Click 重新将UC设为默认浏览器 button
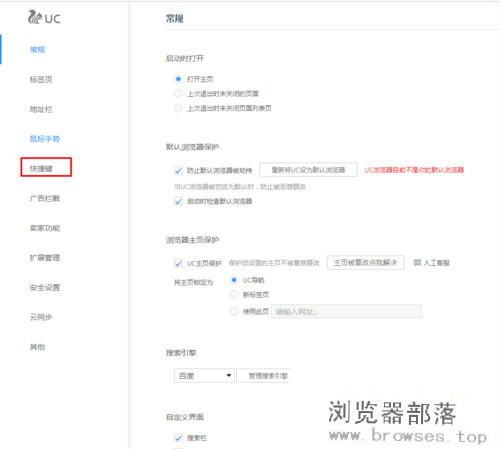The width and height of the screenshot is (500, 449). coord(308,170)
